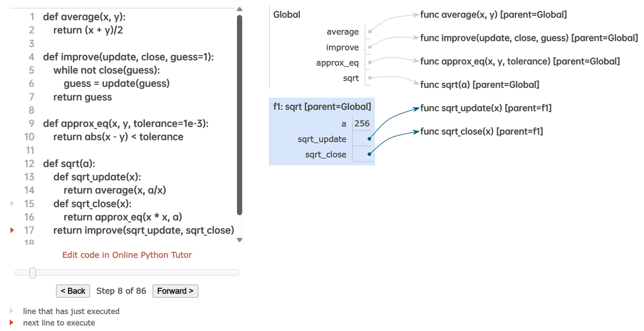The width and height of the screenshot is (644, 331).
Task: Click the Forward step button
Action: click(175, 291)
